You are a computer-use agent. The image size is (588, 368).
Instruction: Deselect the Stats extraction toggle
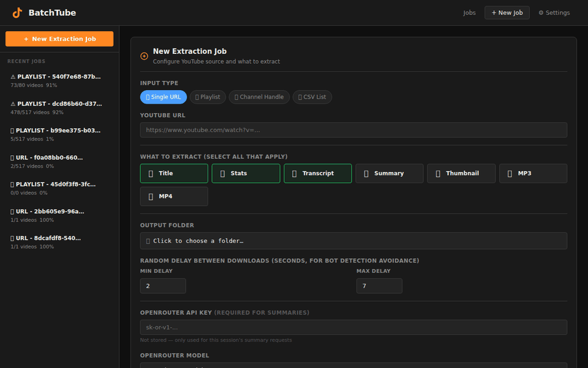point(246,174)
